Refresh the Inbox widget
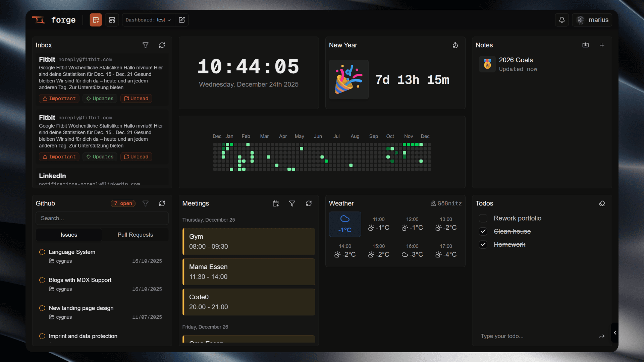 [x=162, y=45]
